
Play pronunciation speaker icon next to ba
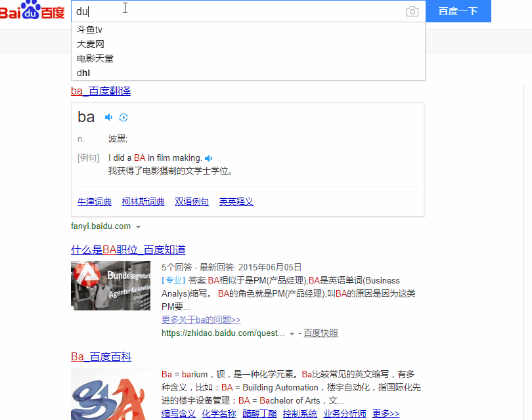coord(108,117)
